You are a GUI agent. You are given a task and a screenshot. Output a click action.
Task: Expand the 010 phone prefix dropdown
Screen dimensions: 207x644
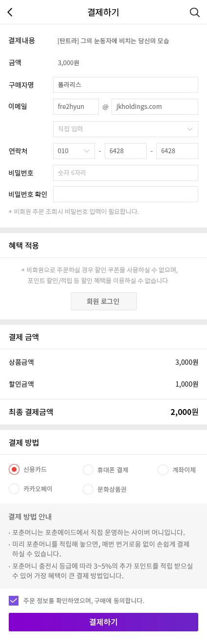pos(74,151)
